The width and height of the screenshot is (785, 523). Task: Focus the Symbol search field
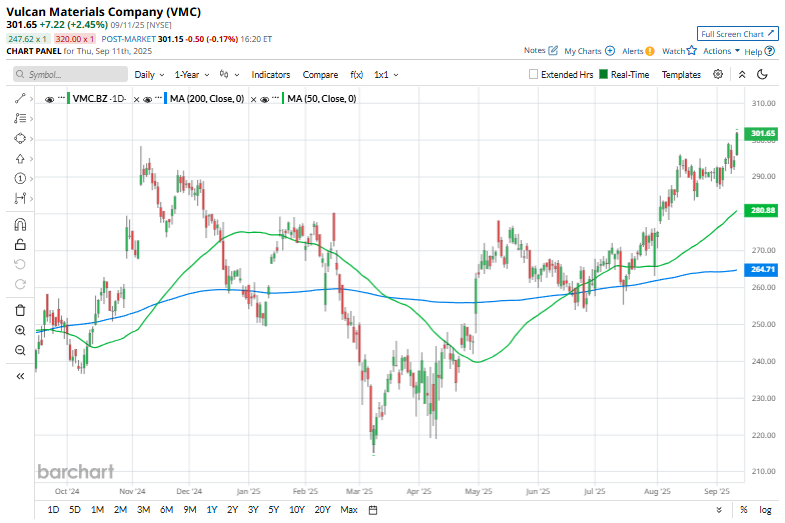click(71, 75)
